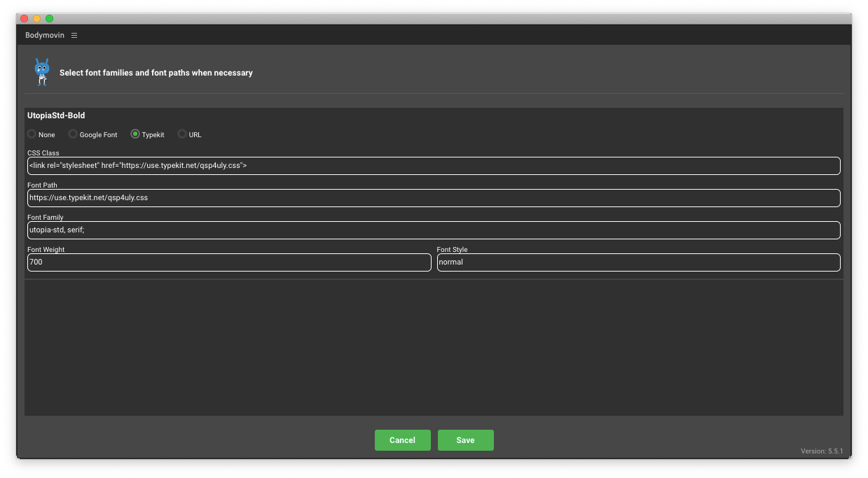This screenshot has width=868, height=478.
Task: Focus the Font Family input
Action: tap(434, 230)
